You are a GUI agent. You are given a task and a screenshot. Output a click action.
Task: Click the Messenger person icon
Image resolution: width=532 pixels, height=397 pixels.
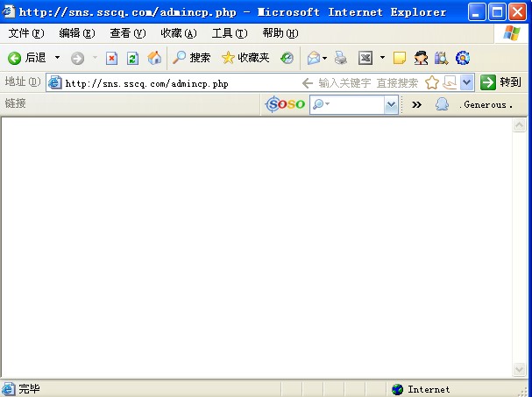click(x=421, y=58)
